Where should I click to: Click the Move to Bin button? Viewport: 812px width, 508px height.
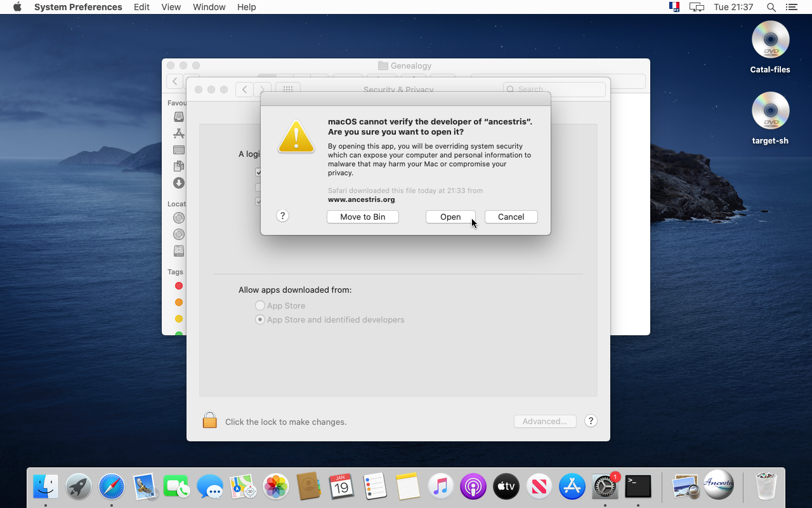point(363,217)
